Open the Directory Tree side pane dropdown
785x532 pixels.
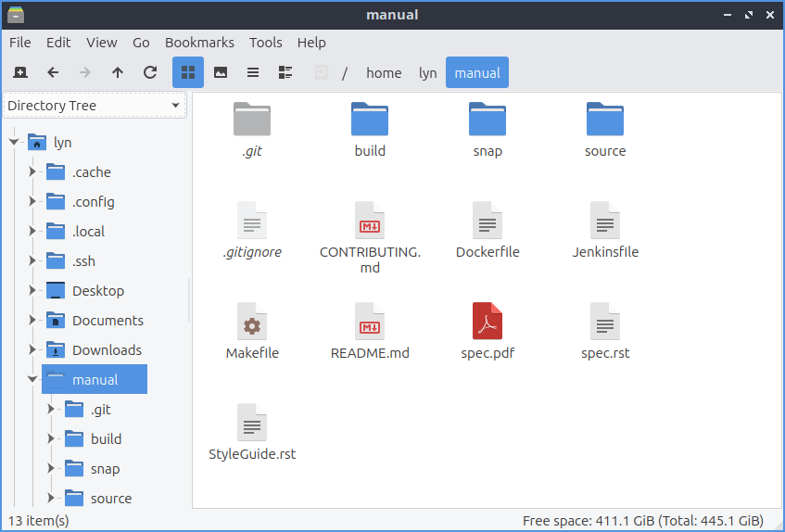click(x=95, y=106)
